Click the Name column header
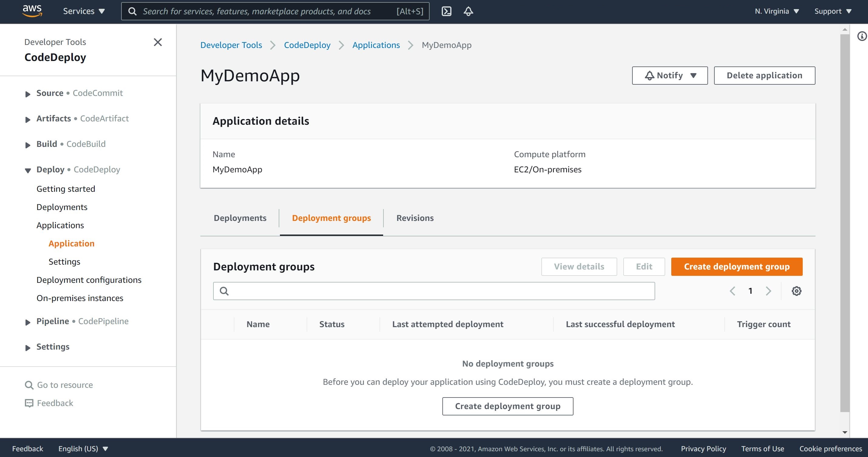This screenshot has height=457, width=868. (258, 324)
